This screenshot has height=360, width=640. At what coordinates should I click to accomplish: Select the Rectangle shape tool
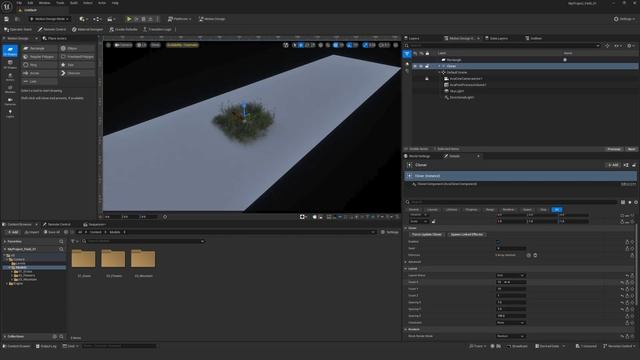(40, 48)
